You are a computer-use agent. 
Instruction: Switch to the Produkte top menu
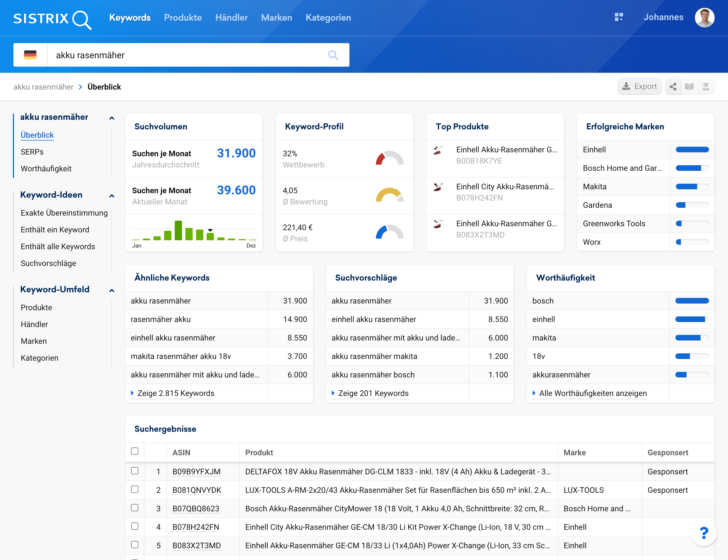pos(183,18)
